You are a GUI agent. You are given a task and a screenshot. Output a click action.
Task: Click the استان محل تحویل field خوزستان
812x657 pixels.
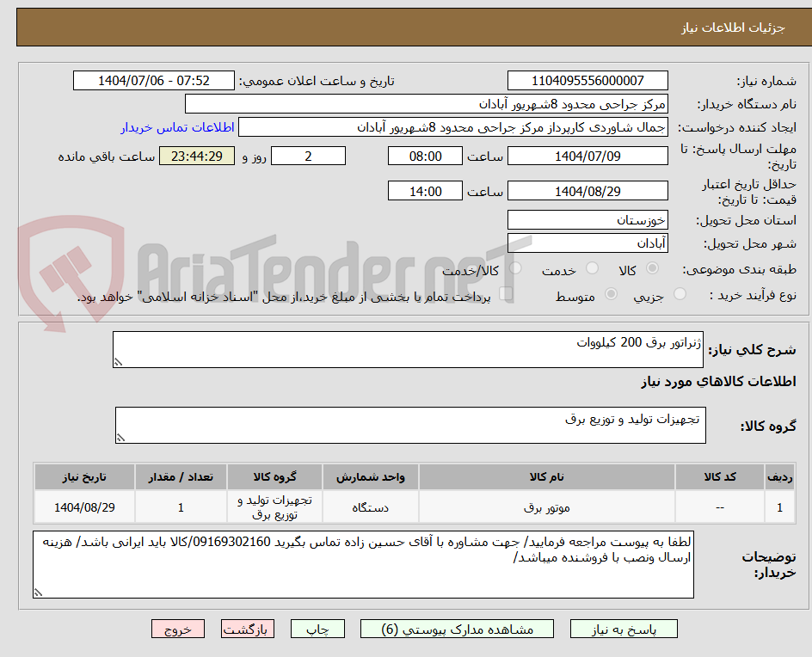[587, 220]
